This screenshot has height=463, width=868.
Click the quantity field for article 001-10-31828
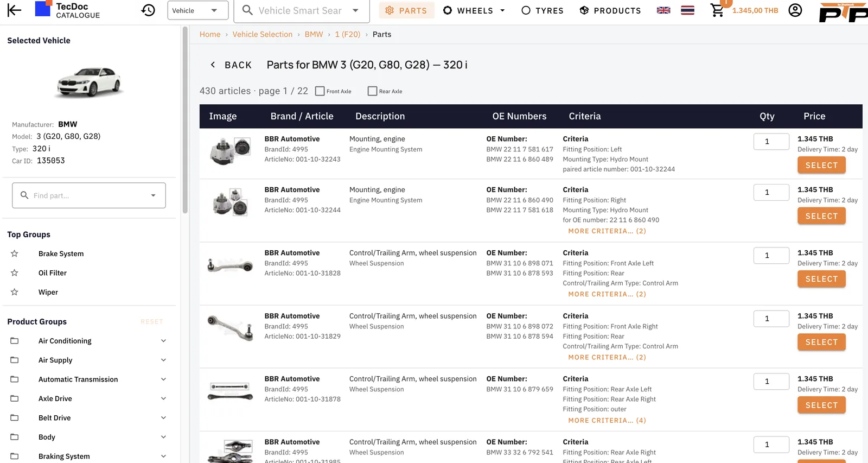pyautogui.click(x=771, y=256)
